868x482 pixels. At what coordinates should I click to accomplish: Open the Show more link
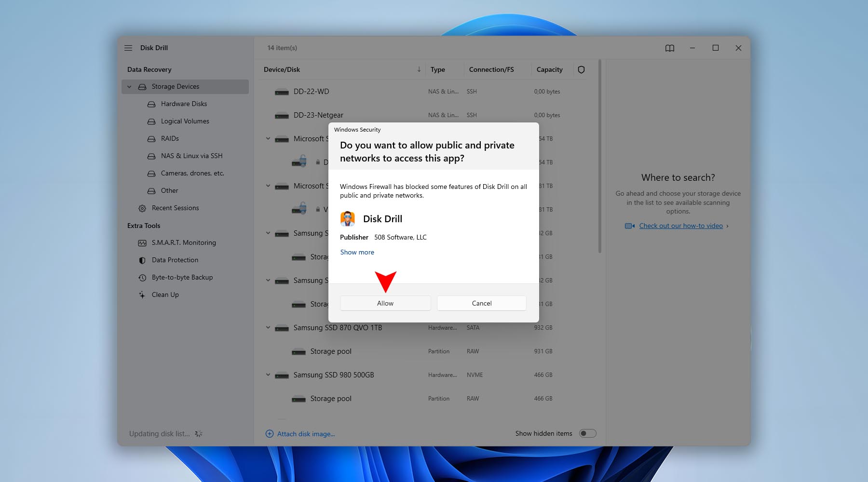(357, 252)
